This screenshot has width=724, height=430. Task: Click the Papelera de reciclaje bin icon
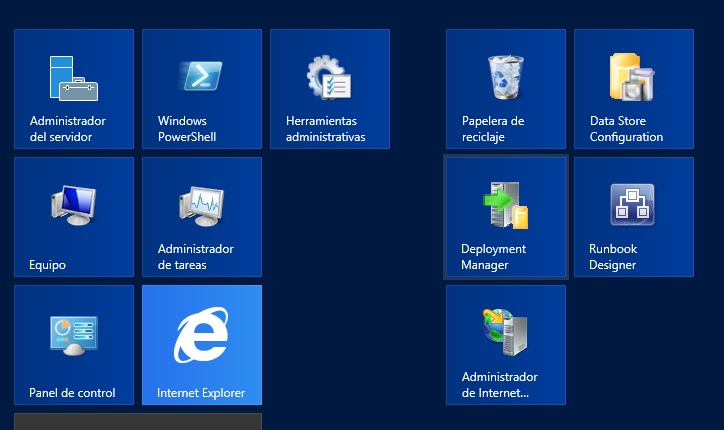point(505,76)
